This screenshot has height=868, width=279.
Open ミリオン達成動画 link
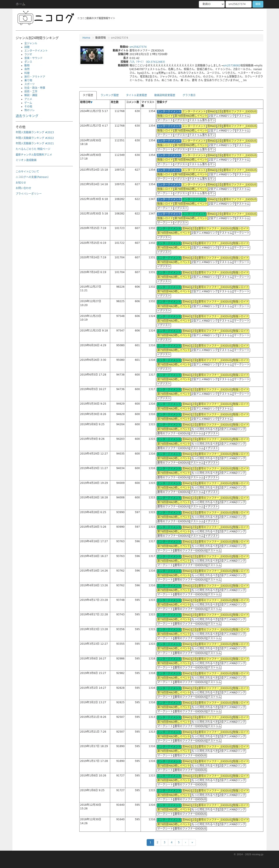point(26,160)
